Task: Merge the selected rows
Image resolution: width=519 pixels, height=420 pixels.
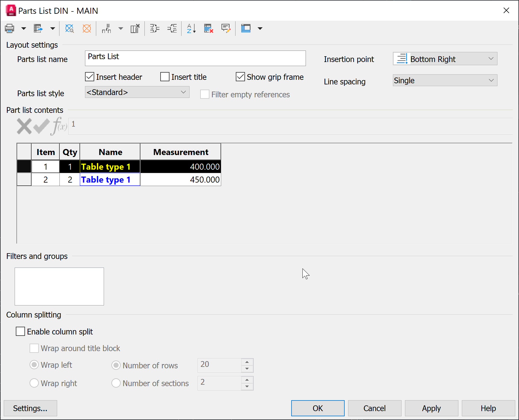Action: click(x=154, y=28)
